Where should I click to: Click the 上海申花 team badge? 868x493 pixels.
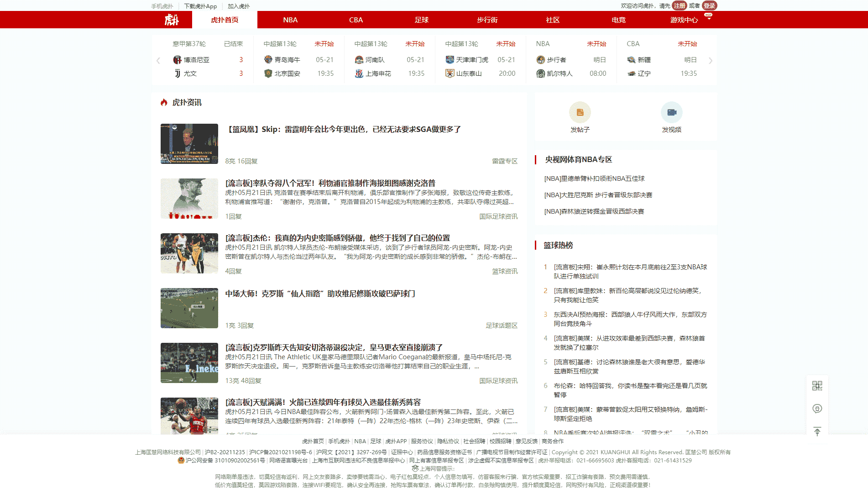359,73
